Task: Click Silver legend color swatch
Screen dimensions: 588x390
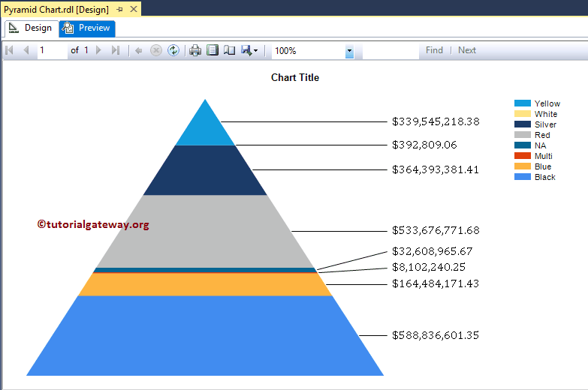Action: [x=523, y=124]
